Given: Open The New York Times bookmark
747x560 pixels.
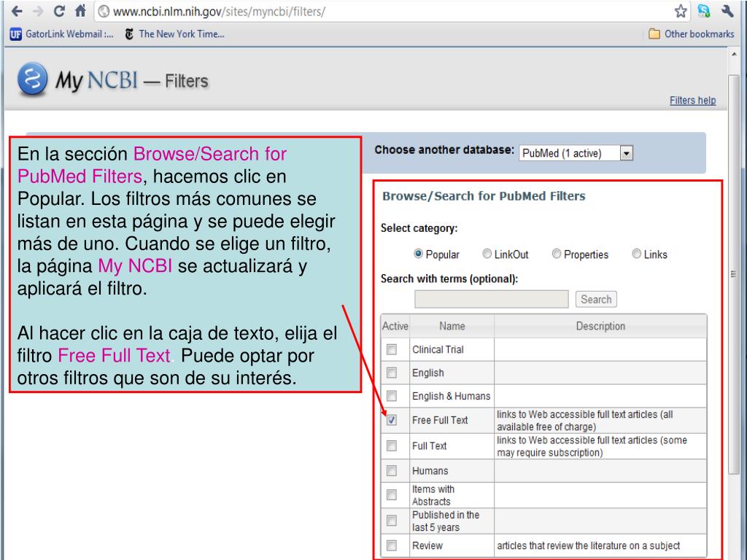Looking at the screenshot, I should coord(174,34).
